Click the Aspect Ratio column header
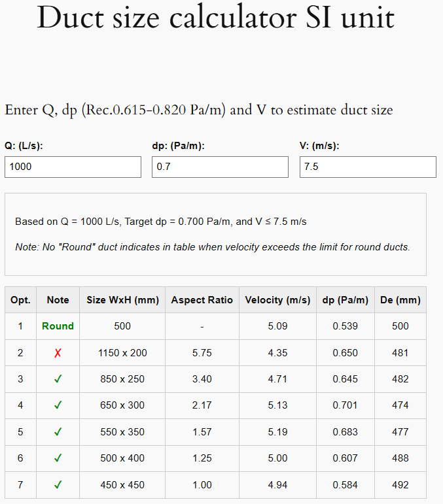The height and width of the screenshot is (504, 443). pyautogui.click(x=202, y=300)
